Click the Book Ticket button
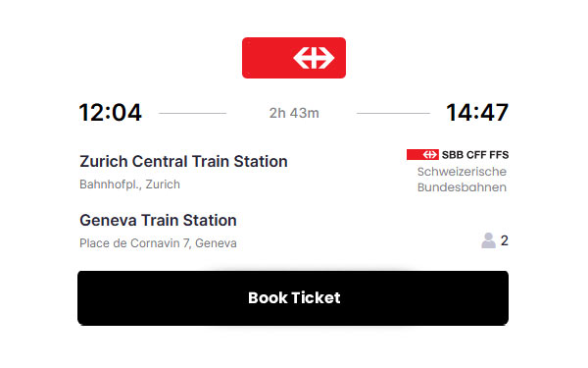Image resolution: width=588 pixels, height=368 pixels. pyautogui.click(x=293, y=297)
